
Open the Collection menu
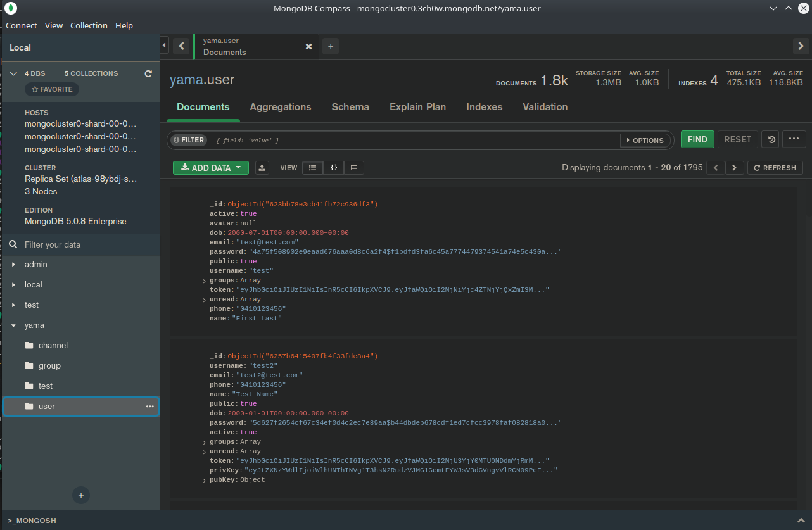89,25
